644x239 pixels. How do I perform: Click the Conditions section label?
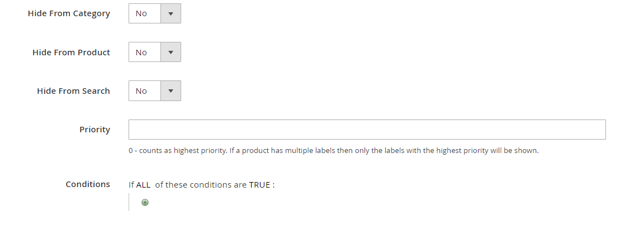pyautogui.click(x=88, y=184)
